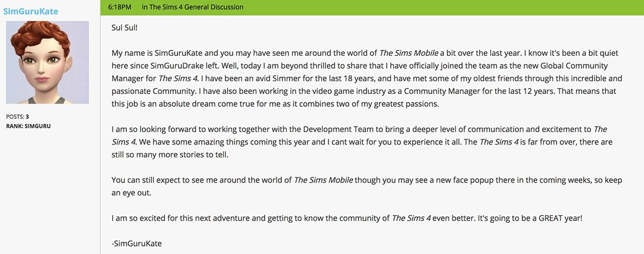The width and height of the screenshot is (644, 254).
Task: Click the "Sul Sul!" greeting line
Action: [125, 27]
